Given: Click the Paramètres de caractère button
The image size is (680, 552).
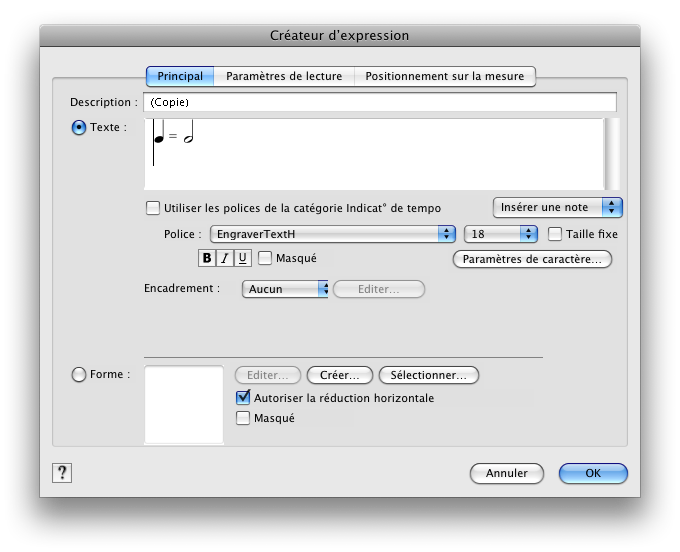Looking at the screenshot, I should tap(532, 259).
